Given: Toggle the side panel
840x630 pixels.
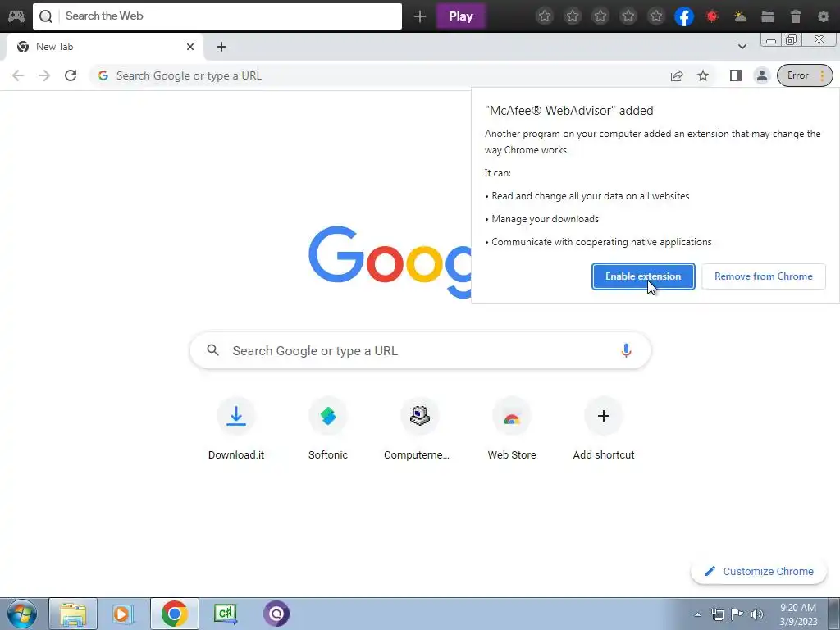Looking at the screenshot, I should pyautogui.click(x=736, y=75).
